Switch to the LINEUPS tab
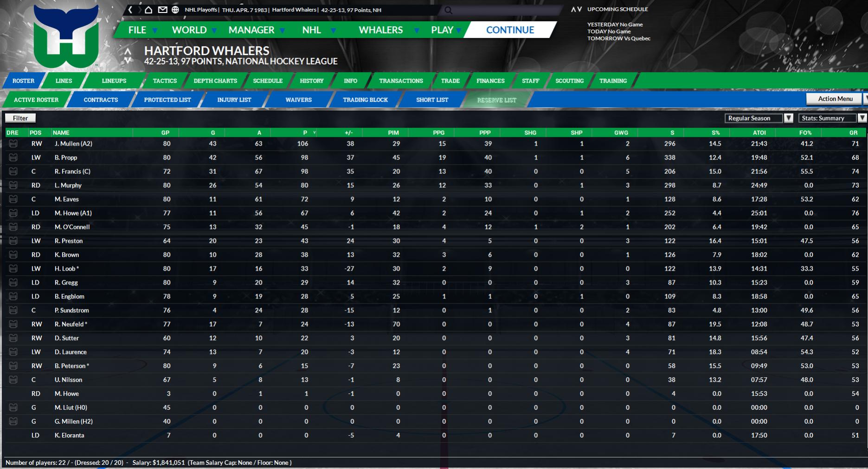The image size is (868, 469). tap(114, 81)
